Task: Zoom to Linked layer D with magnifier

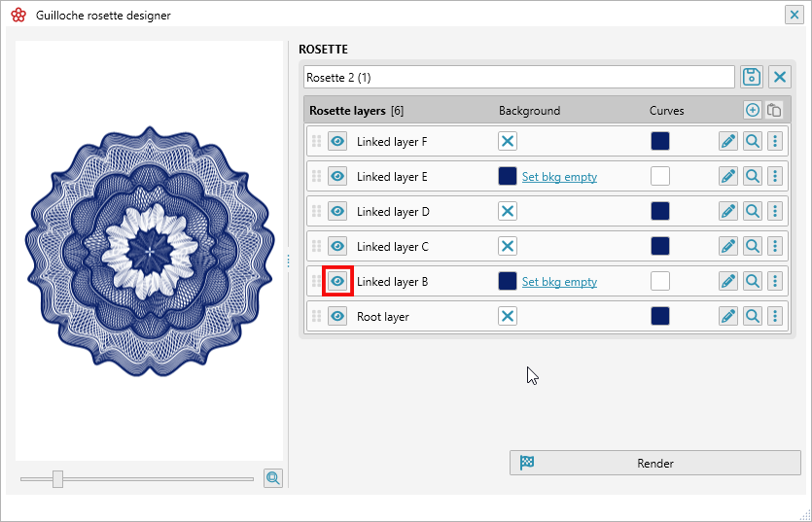Action: point(753,211)
